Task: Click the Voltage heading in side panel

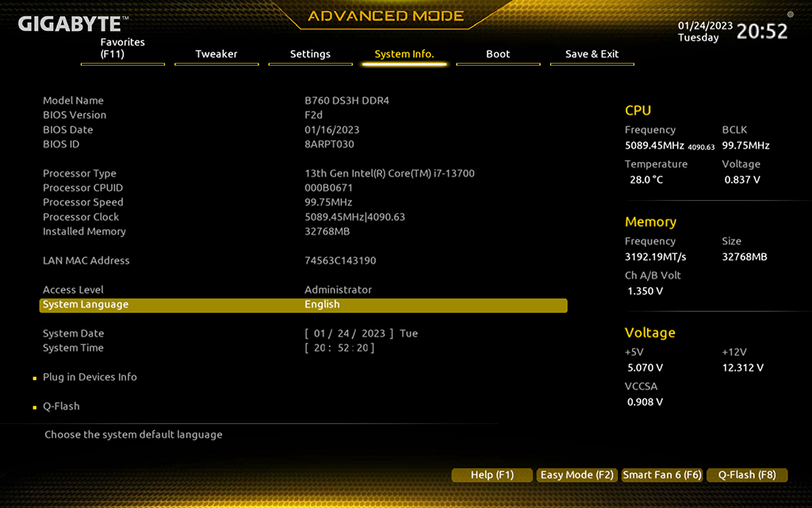Action: [x=650, y=333]
